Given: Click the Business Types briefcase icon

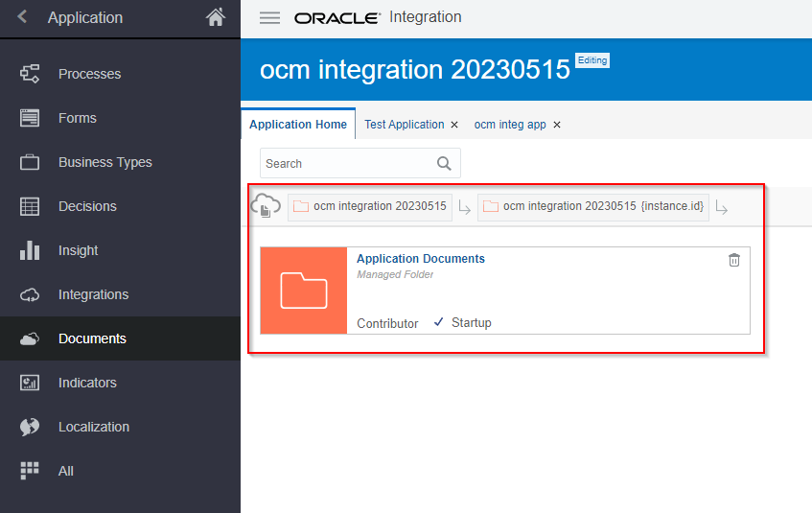Looking at the screenshot, I should coord(30,162).
